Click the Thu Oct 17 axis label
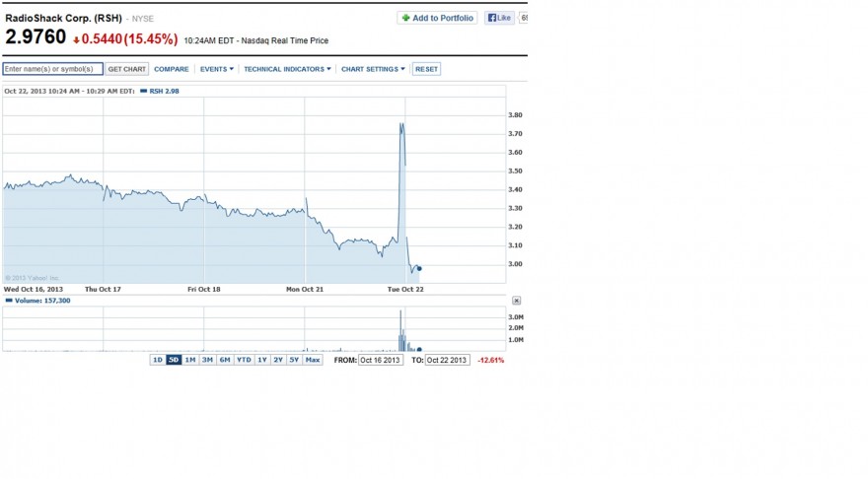The image size is (868, 479). 103,290
